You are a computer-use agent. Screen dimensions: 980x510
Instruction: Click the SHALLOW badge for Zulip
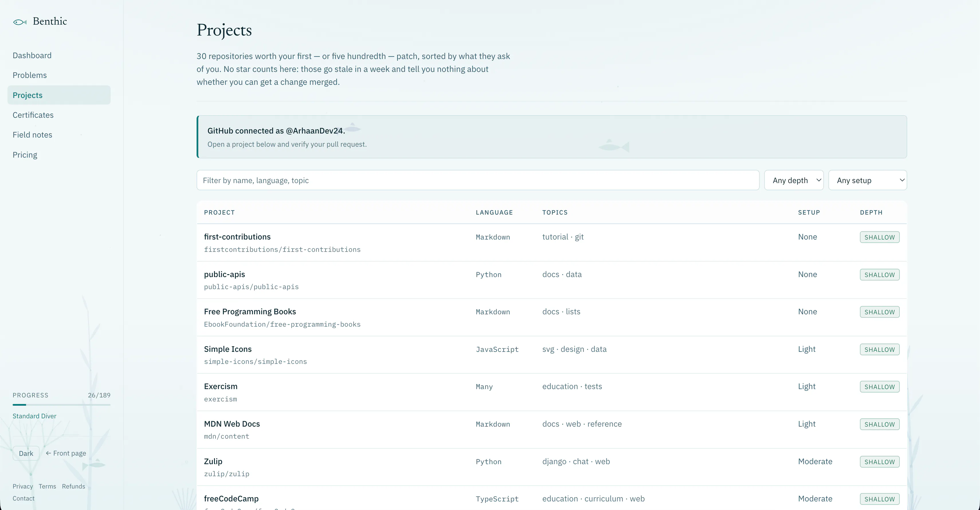[x=880, y=462]
